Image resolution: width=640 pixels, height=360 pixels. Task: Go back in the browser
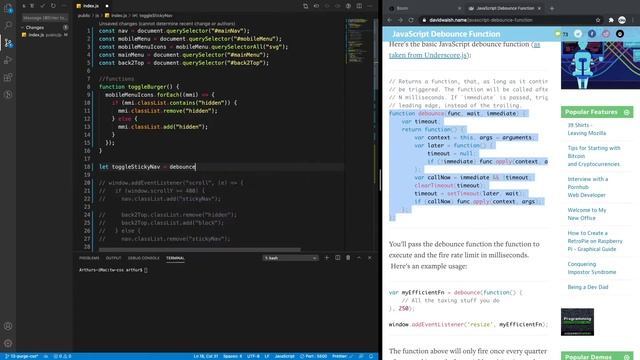tap(389, 20)
